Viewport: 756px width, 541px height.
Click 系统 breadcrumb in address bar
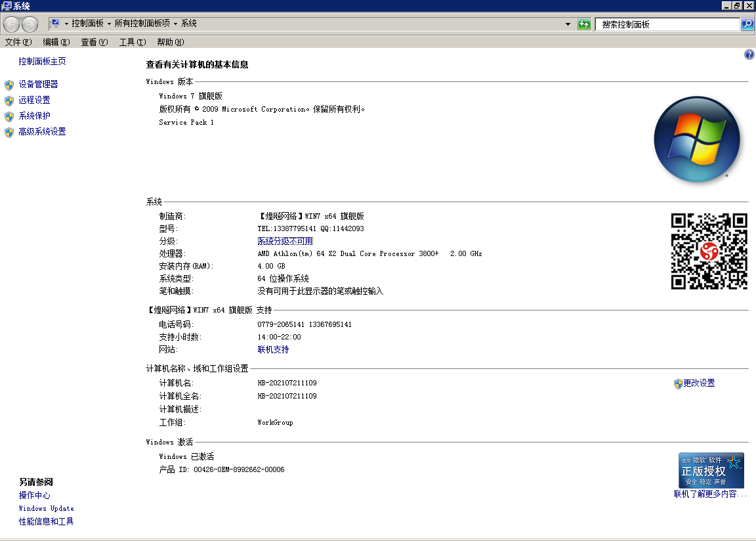point(188,23)
